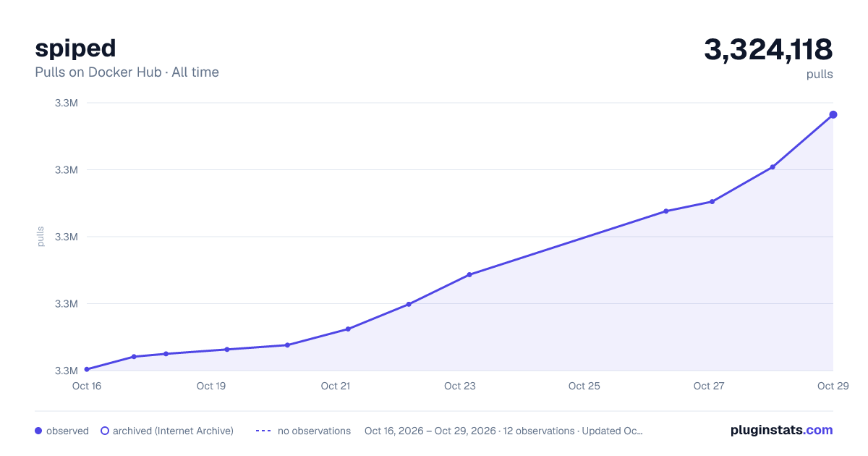
Task: Click the 'spiped' chart title
Action: (x=75, y=48)
